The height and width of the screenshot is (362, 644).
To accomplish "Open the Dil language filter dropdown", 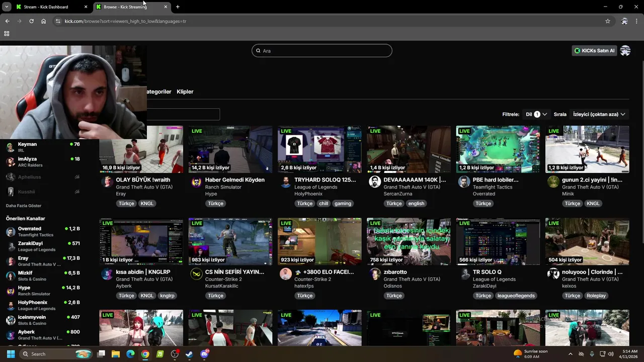I will coord(536,114).
